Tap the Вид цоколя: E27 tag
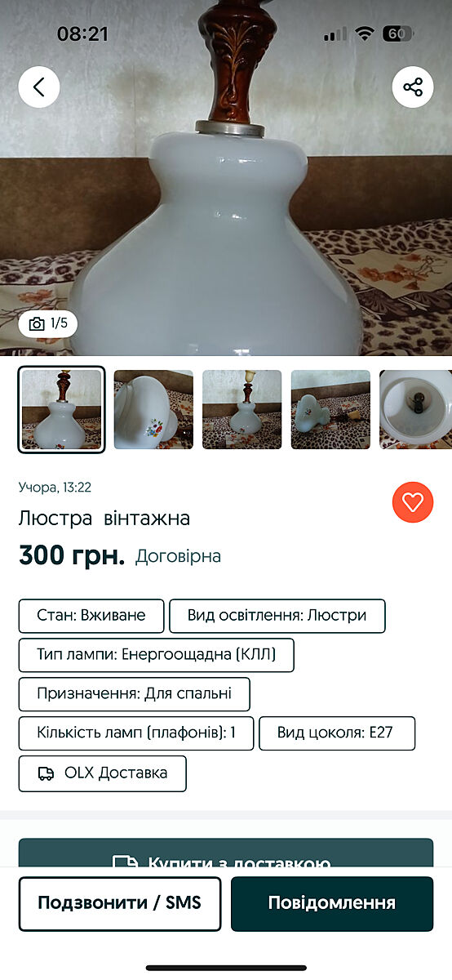The width and height of the screenshot is (452, 980). [337, 733]
